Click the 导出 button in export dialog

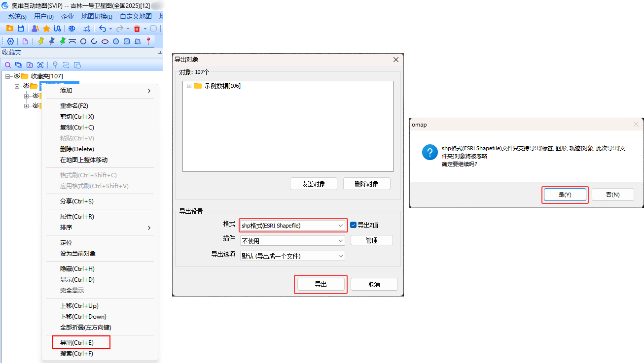pyautogui.click(x=321, y=284)
